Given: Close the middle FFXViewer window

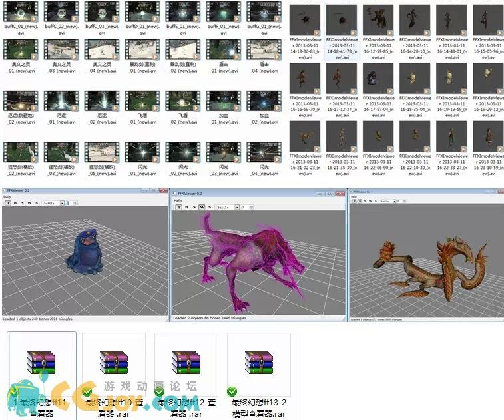Looking at the screenshot, I should pos(340,194).
